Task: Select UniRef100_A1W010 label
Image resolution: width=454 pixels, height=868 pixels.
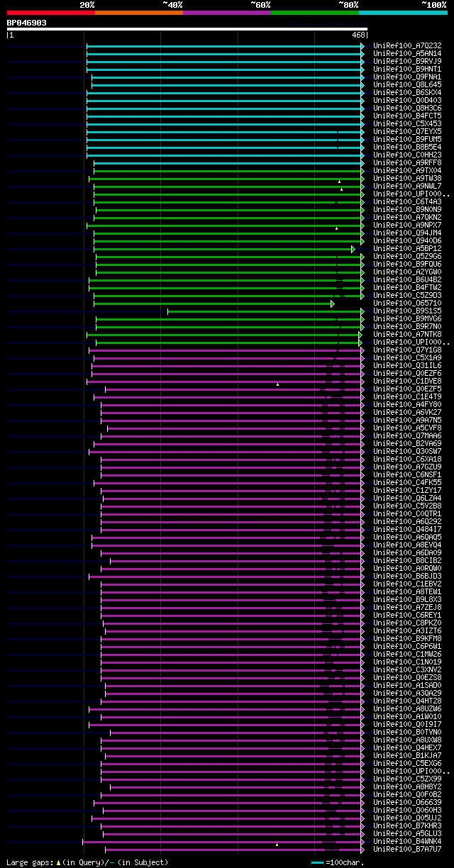Action: click(407, 717)
